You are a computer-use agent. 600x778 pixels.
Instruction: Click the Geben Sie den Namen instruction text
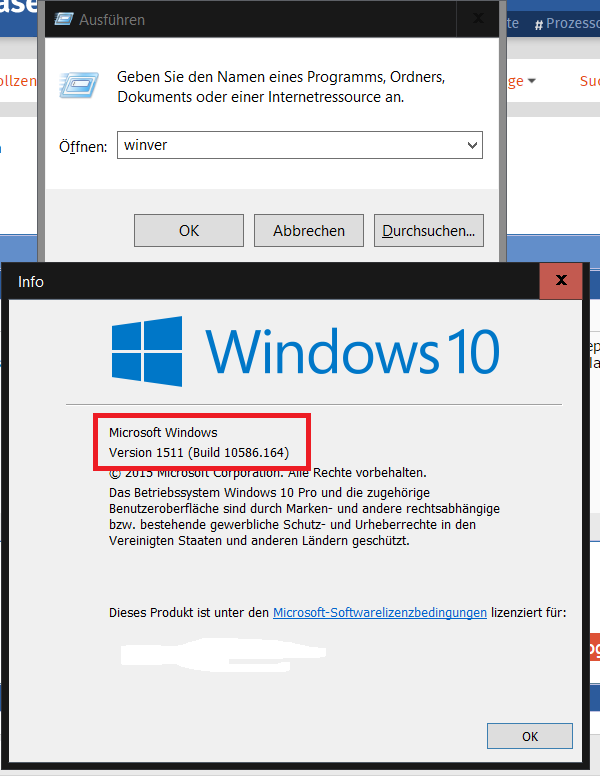[281, 87]
